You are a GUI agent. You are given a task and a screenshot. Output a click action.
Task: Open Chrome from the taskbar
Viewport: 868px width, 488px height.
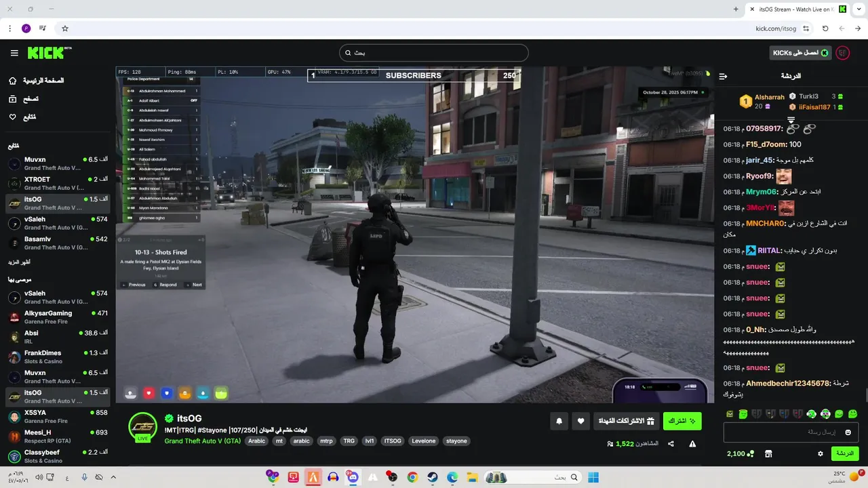pos(412,478)
